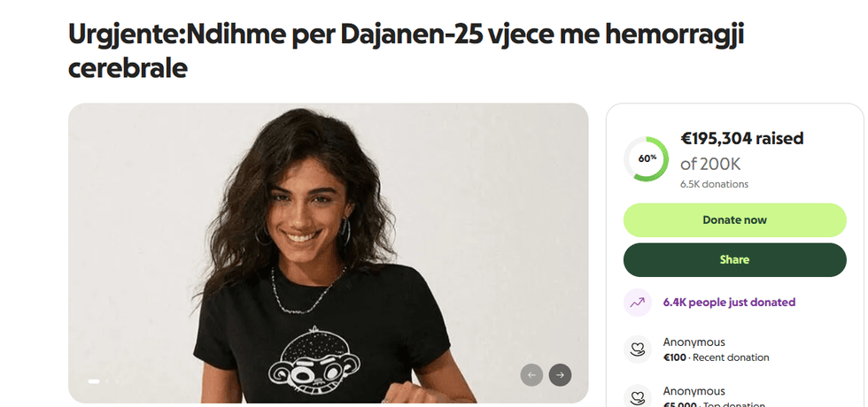Viewport: 868px width, 407px height.
Task: Open the Share button
Action: (734, 260)
